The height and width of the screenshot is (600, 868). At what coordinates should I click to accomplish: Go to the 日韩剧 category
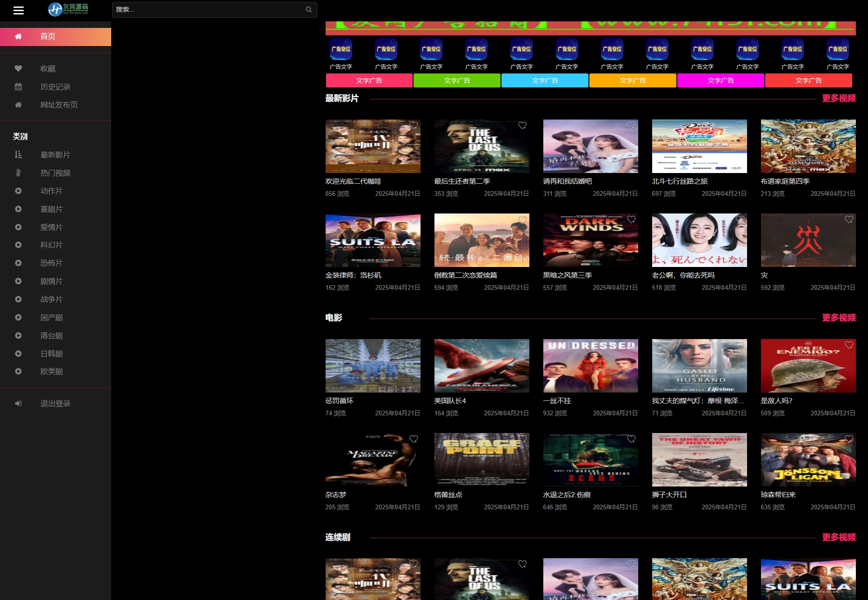click(51, 354)
